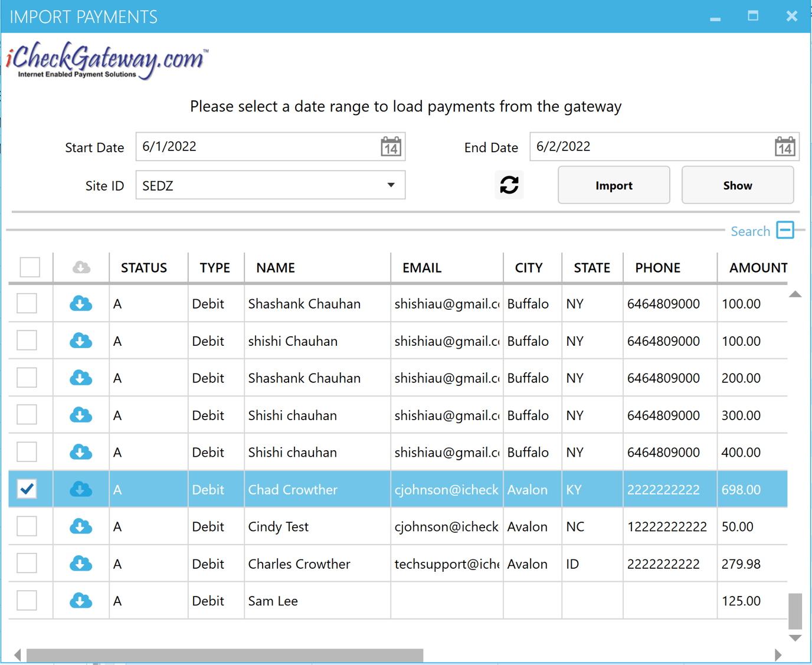Check Charles Crowther's row checkbox

click(27, 563)
